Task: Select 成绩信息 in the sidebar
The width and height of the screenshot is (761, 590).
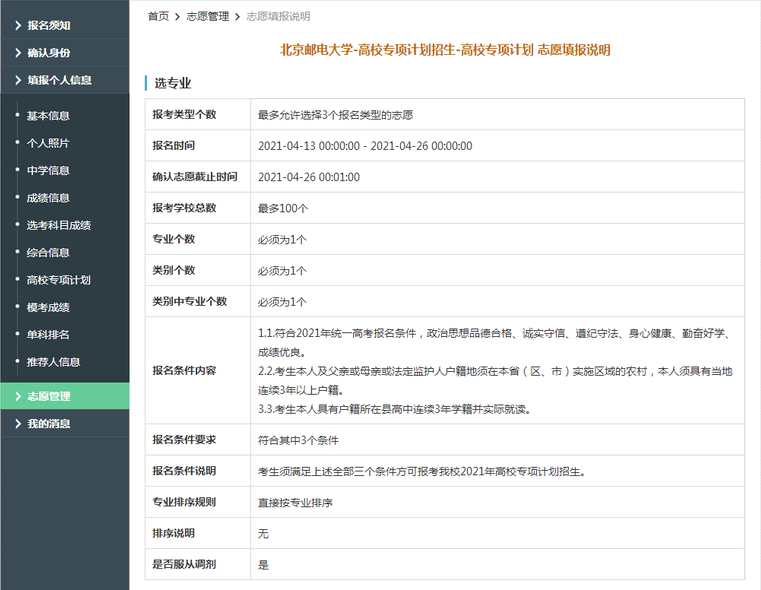Action: [48, 198]
